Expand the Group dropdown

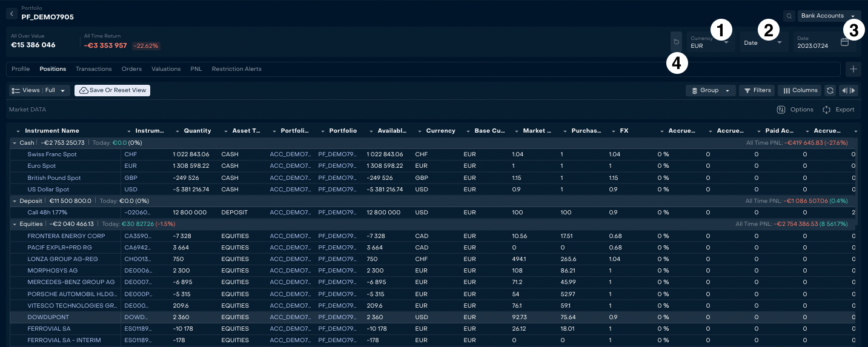(711, 90)
